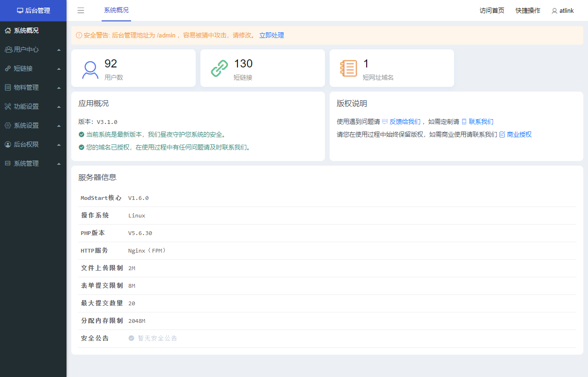This screenshot has width=588, height=377.
Task: Click the 服务器信息 heading
Action: (97, 178)
